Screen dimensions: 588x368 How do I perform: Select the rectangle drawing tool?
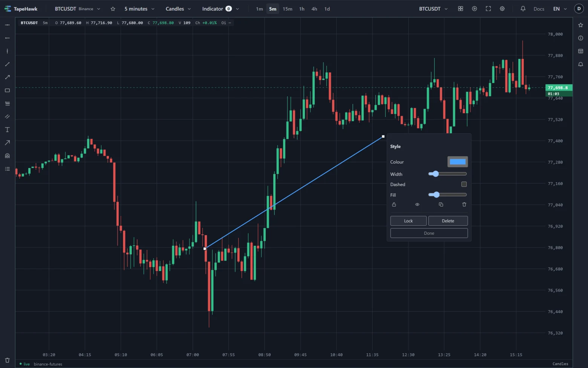(7, 90)
